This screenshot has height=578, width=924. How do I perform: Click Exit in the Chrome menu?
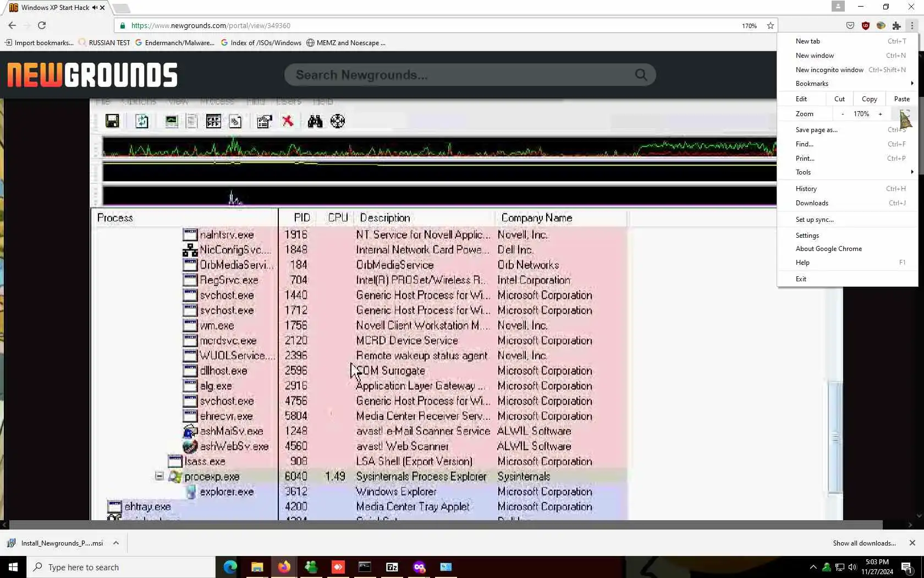pos(848,279)
